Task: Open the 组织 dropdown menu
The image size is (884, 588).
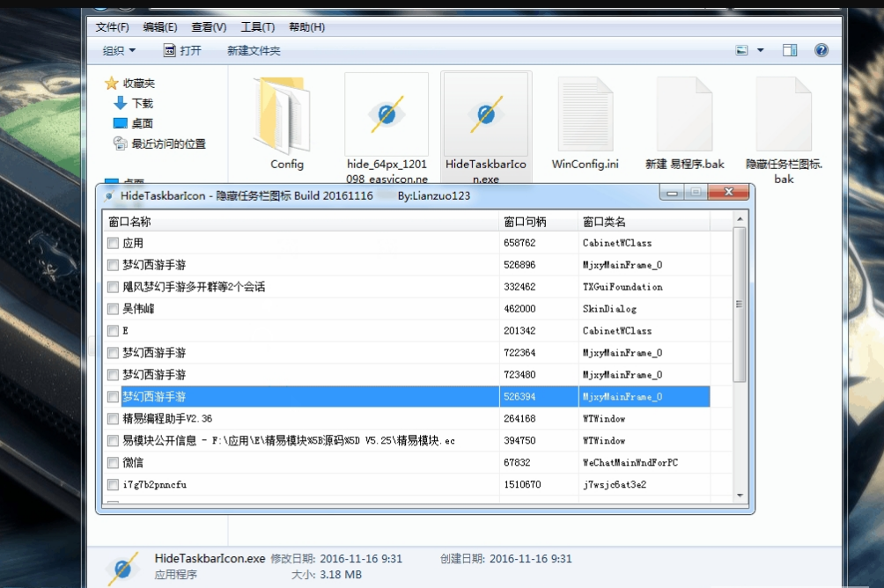Action: [119, 51]
